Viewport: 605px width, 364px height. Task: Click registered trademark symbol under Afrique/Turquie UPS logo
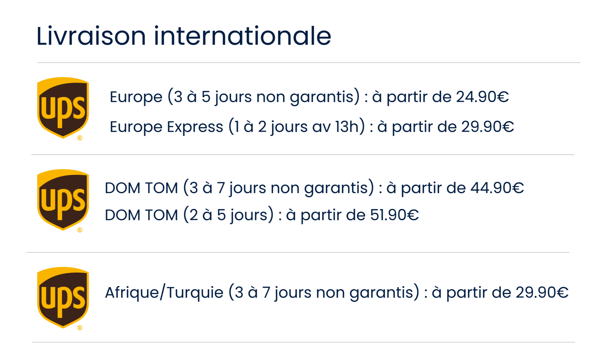(x=80, y=328)
